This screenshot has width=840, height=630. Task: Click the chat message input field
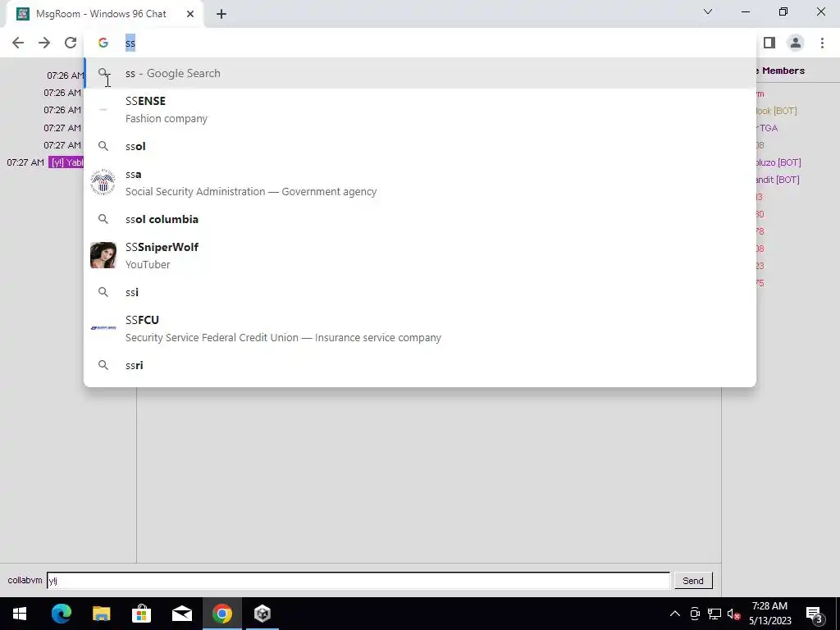[x=358, y=580]
